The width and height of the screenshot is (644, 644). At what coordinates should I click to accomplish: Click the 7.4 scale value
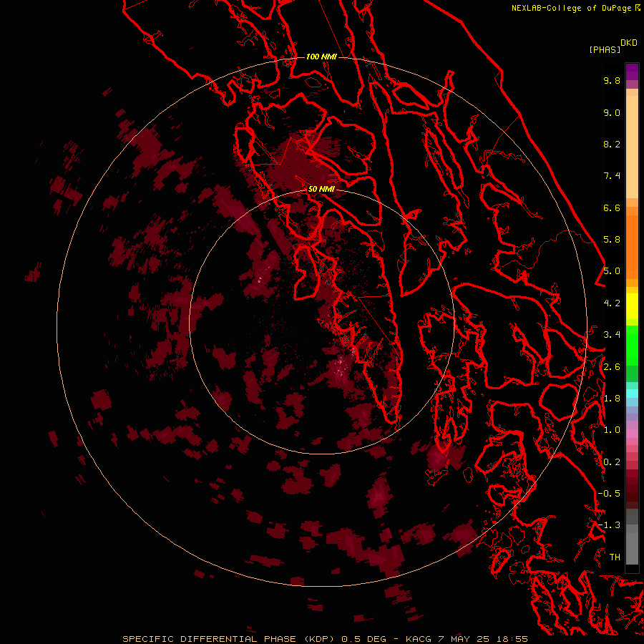pyautogui.click(x=612, y=176)
